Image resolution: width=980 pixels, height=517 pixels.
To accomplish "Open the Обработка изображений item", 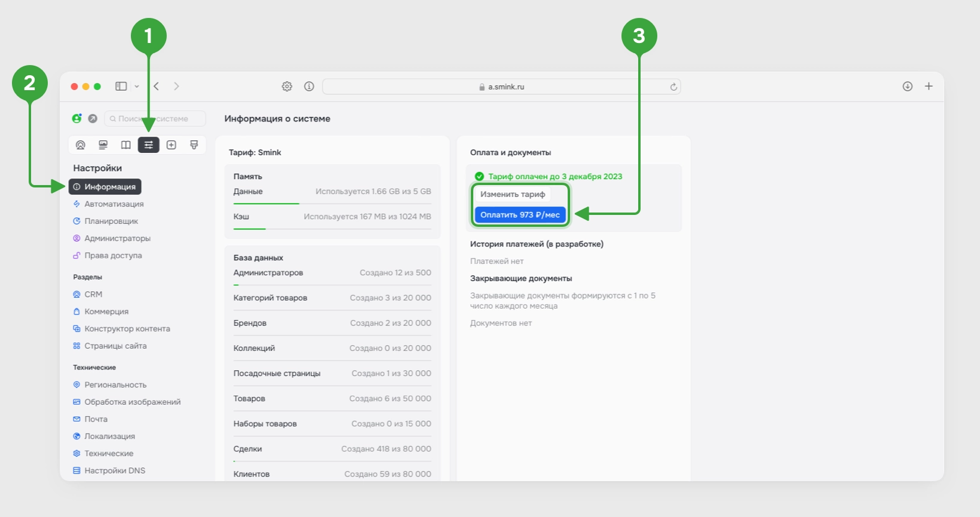I will [x=127, y=402].
